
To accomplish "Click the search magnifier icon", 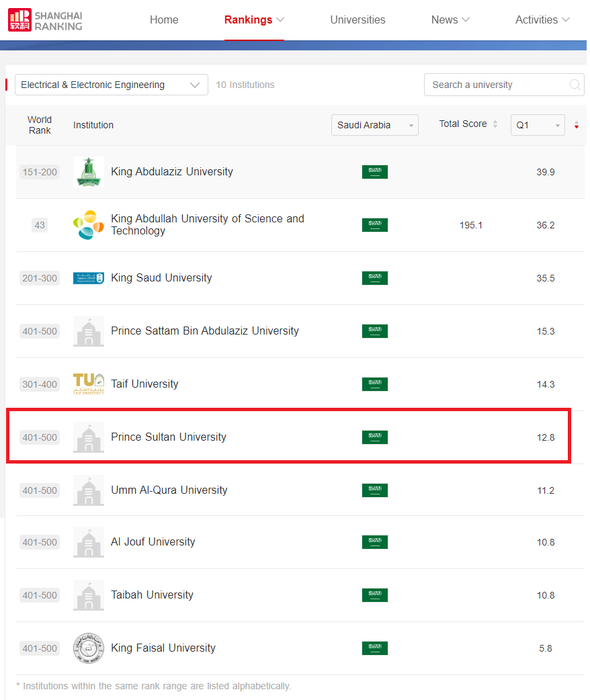I will tap(575, 85).
